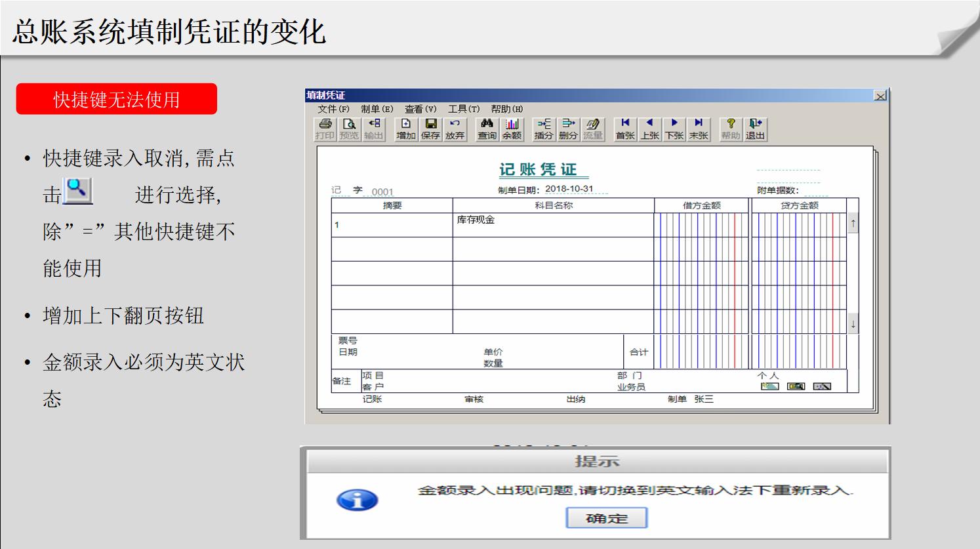This screenshot has width=980, height=549.
Task: Click the 库存现金 account name cell
Action: point(552,224)
